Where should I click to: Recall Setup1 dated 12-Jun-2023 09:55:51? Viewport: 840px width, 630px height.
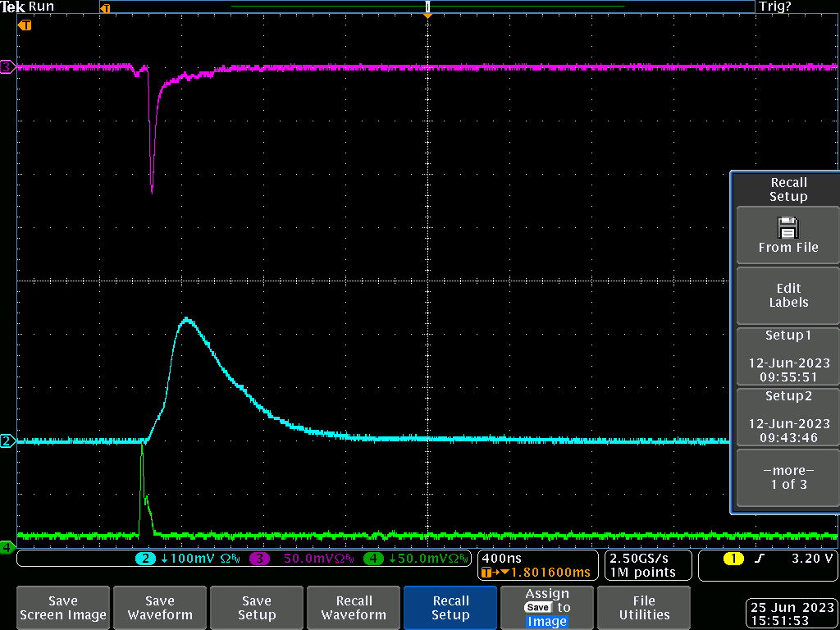coord(787,356)
